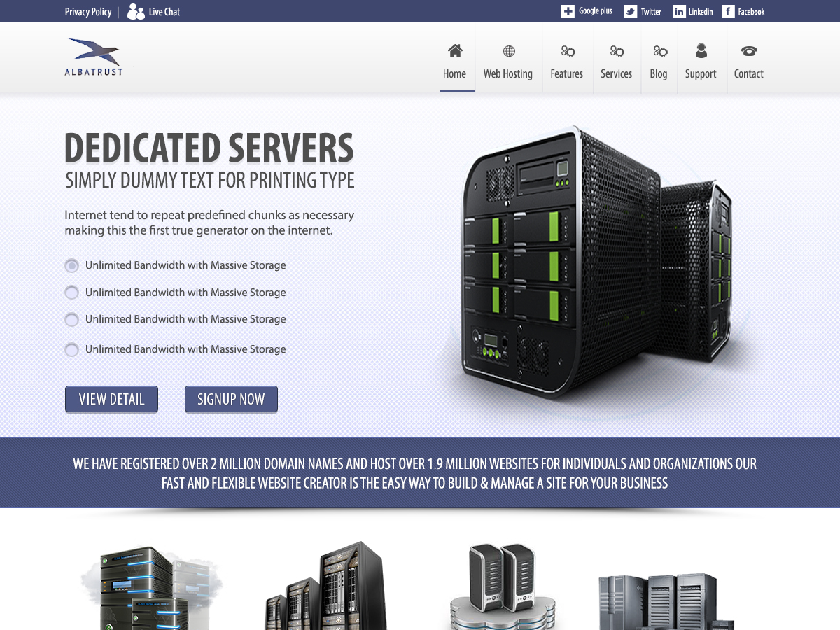Select the first Unlimited Bandwidth radio button
This screenshot has height=630, width=840.
(x=71, y=265)
